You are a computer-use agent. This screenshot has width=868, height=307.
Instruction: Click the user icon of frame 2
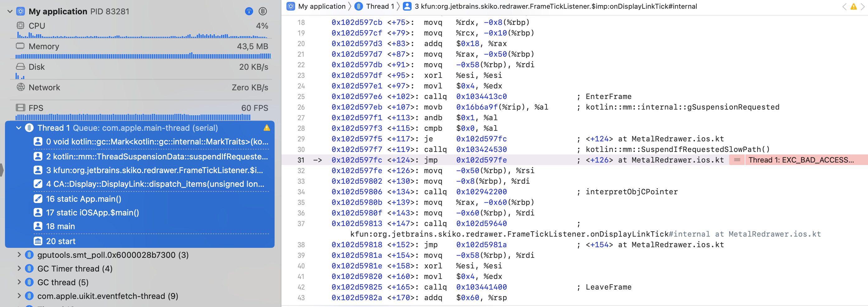click(x=38, y=156)
